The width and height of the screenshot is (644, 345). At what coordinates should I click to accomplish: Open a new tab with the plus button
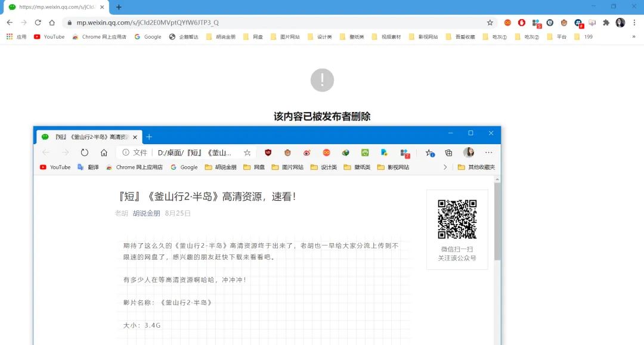click(x=149, y=137)
